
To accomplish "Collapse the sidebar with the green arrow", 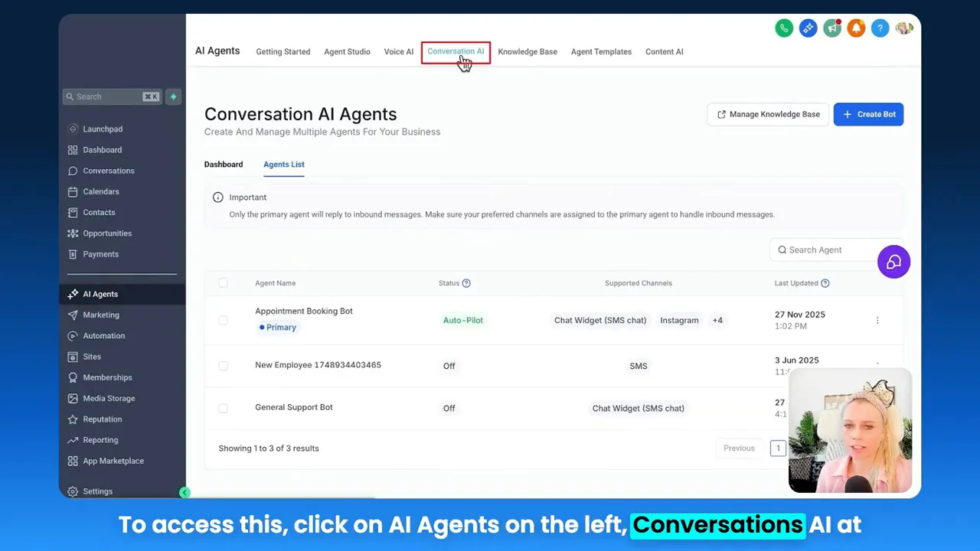I will coord(185,493).
